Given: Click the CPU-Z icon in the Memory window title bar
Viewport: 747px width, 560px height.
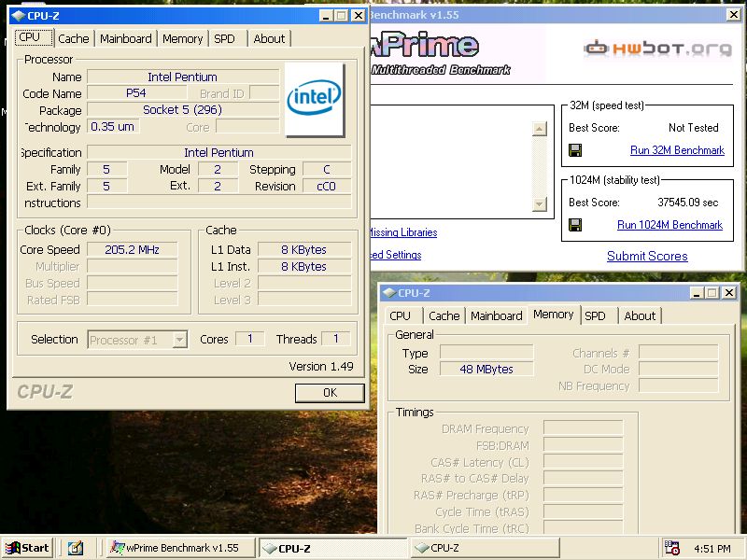Looking at the screenshot, I should pyautogui.click(x=389, y=293).
